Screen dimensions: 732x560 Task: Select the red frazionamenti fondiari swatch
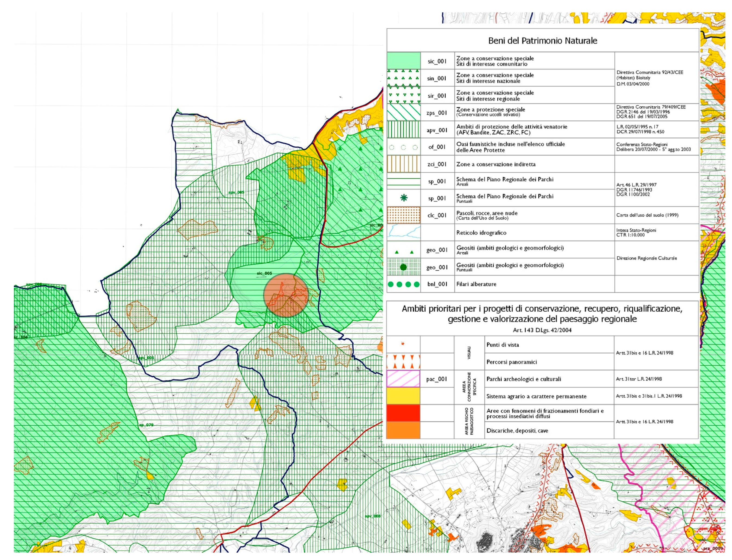tap(403, 413)
